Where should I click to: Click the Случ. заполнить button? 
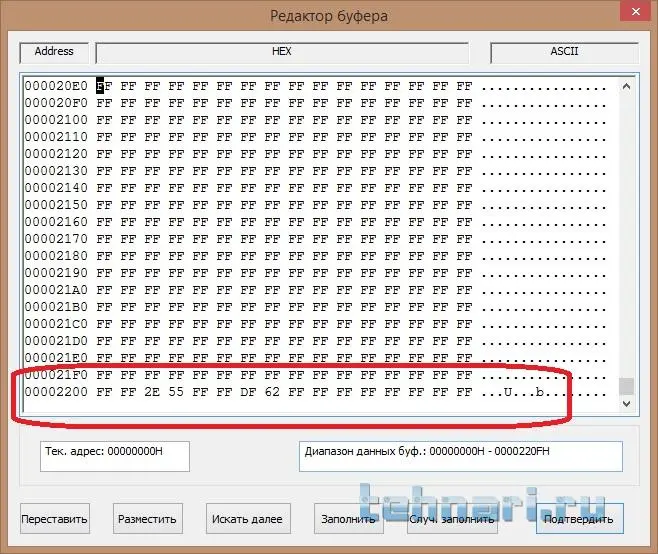(x=452, y=519)
